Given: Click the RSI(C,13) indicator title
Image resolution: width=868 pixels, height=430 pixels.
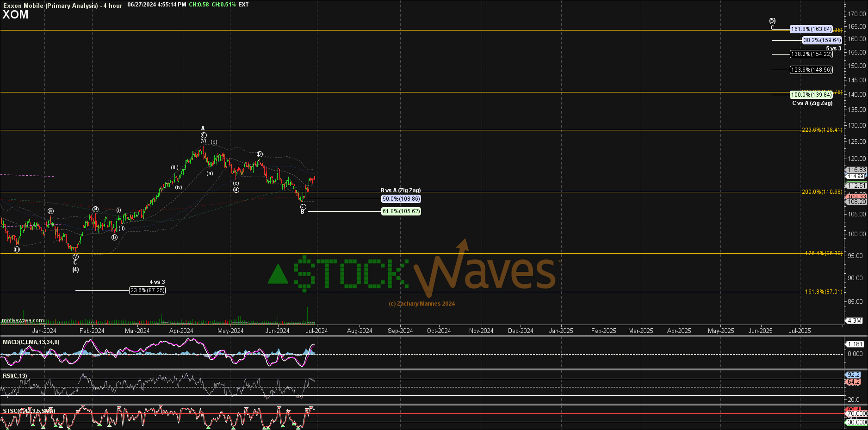Looking at the screenshot, I should [15, 376].
